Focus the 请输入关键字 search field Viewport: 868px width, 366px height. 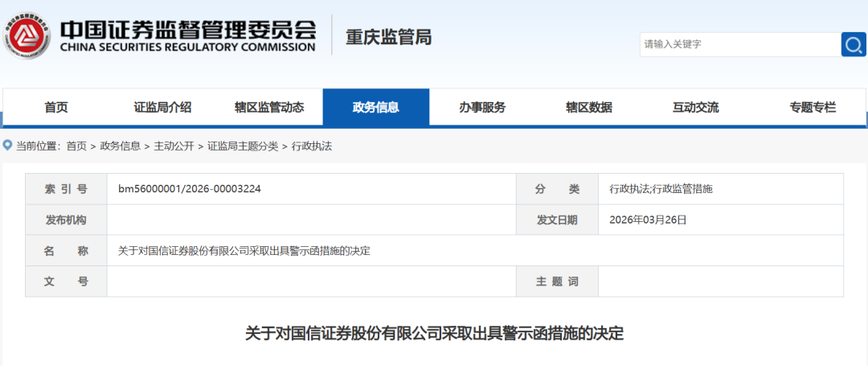pyautogui.click(x=740, y=44)
